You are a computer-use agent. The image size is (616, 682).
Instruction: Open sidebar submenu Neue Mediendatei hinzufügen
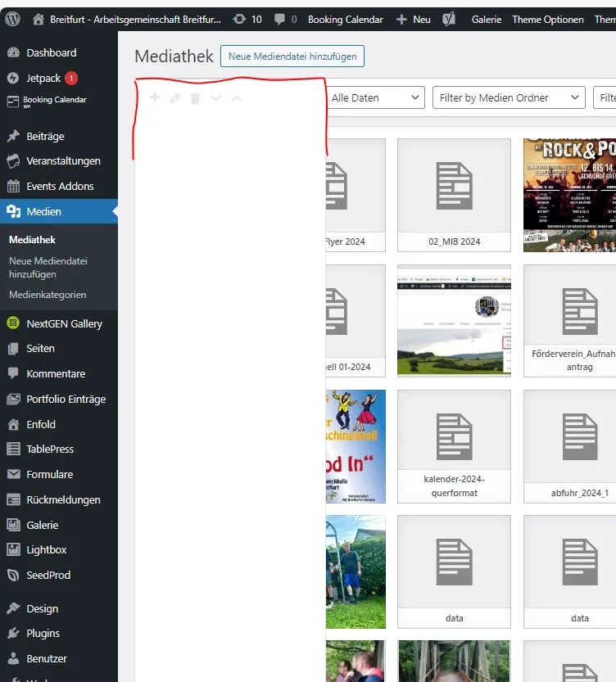48,268
